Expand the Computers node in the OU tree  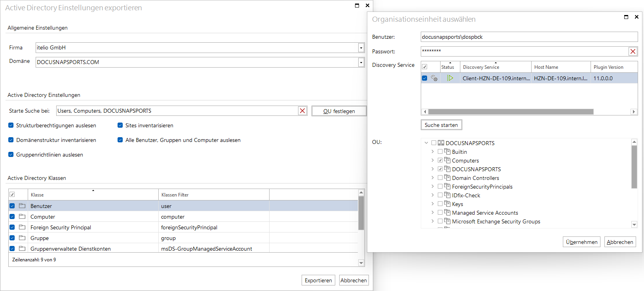[x=433, y=161]
